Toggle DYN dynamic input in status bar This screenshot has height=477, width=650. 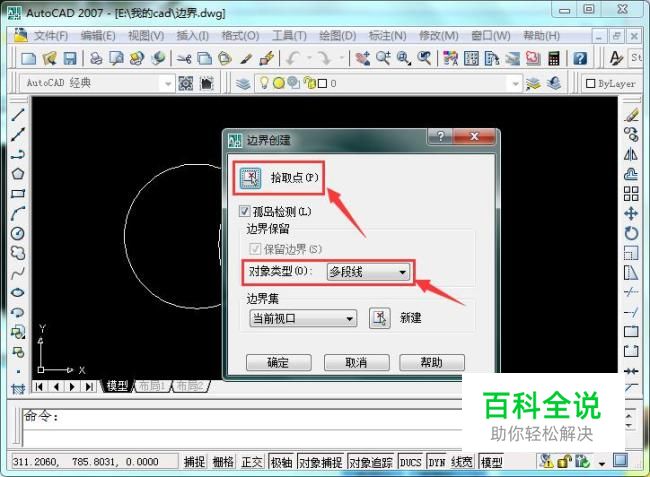point(436,462)
